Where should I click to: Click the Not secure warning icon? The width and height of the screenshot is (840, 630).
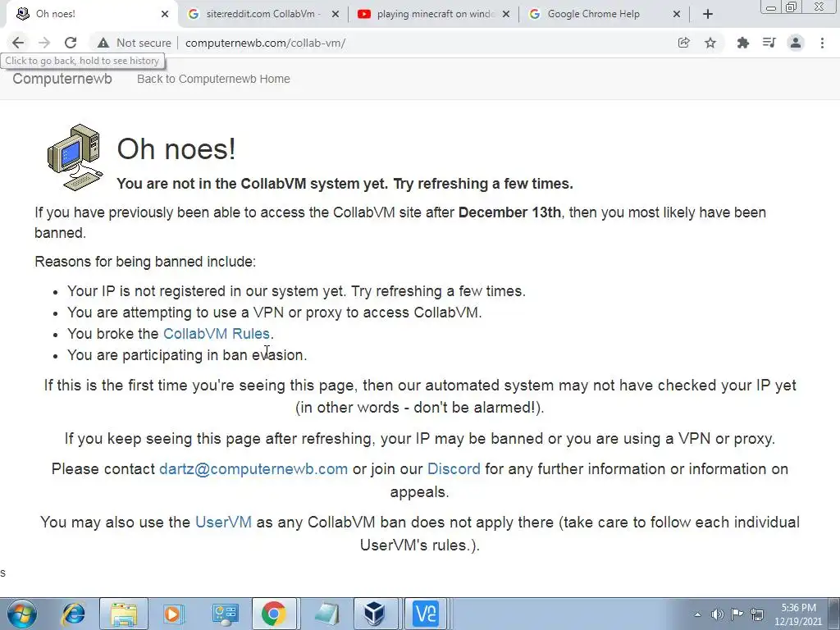[x=103, y=43]
